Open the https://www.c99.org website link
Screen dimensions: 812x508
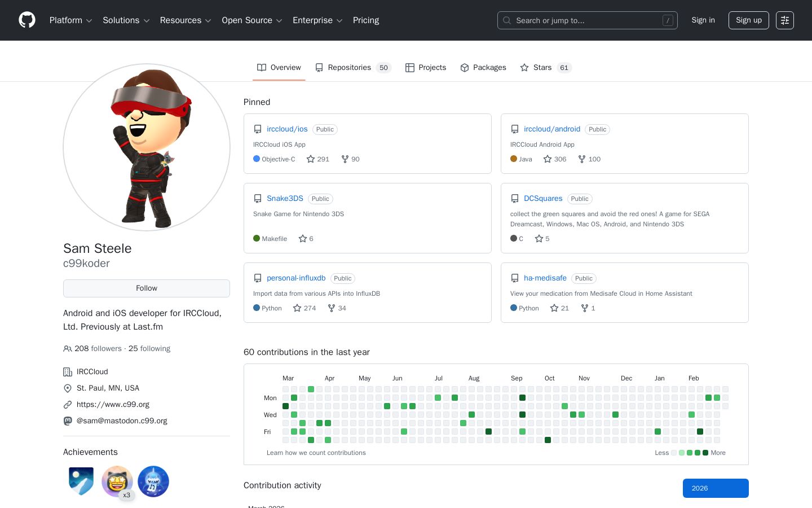(x=113, y=405)
